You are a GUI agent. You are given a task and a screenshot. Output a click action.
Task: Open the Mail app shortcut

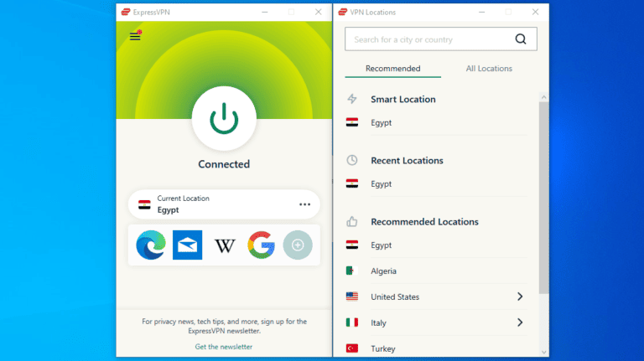pos(188,245)
